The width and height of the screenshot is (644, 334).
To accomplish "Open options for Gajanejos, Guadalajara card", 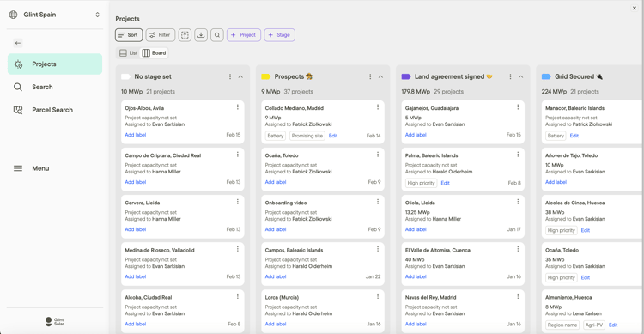I will pos(518,107).
